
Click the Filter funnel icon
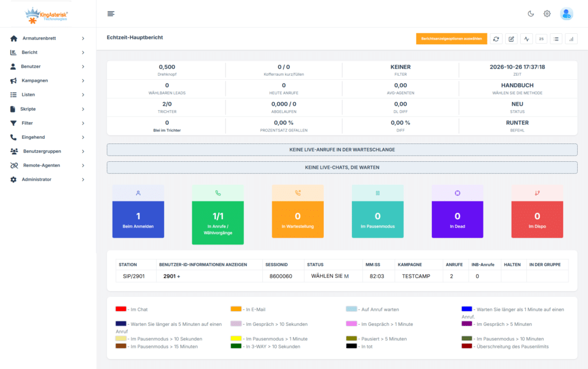click(14, 123)
